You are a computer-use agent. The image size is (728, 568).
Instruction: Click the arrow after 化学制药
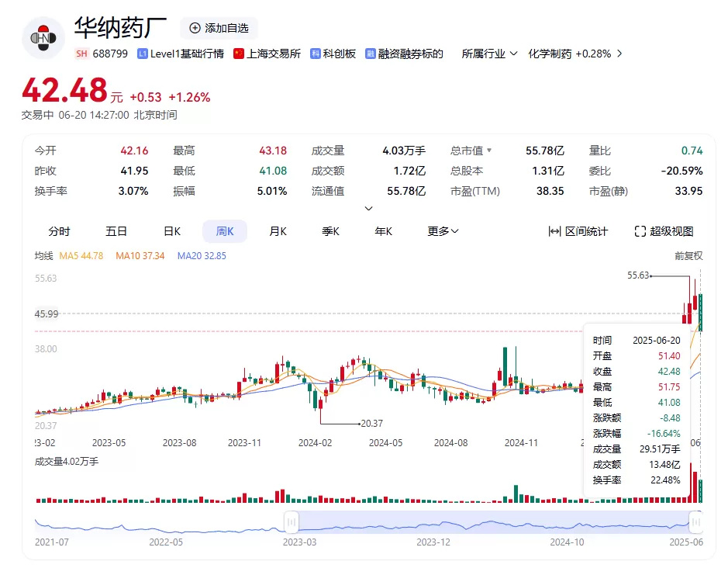click(619, 54)
